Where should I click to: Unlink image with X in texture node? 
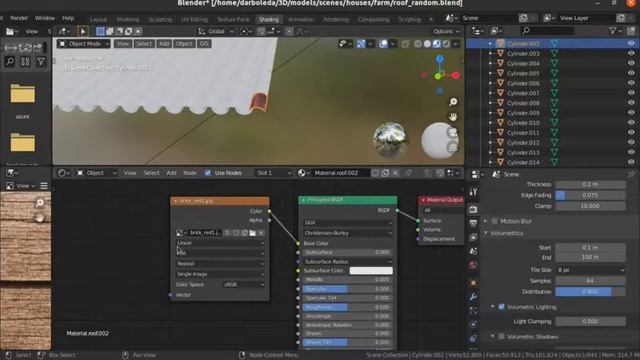tap(262, 233)
